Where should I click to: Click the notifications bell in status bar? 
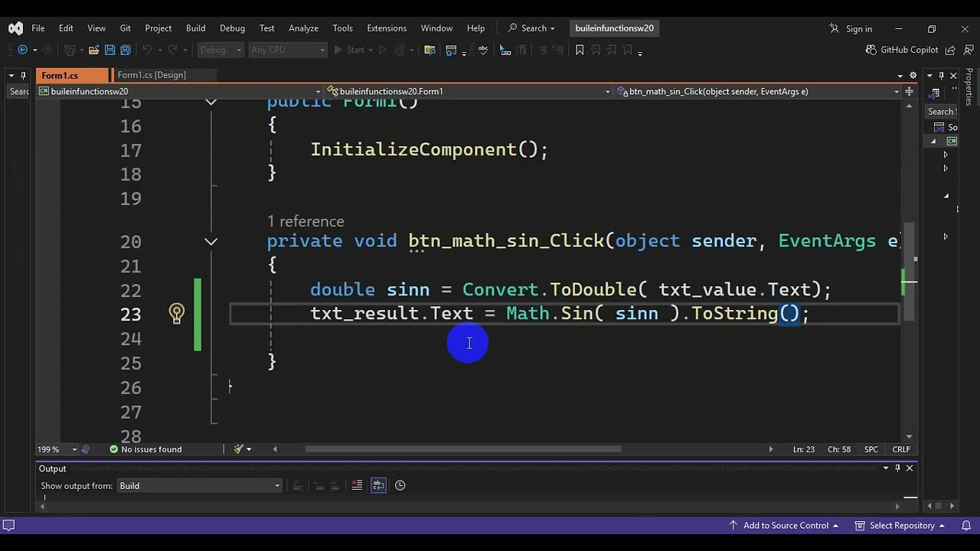coord(965,526)
